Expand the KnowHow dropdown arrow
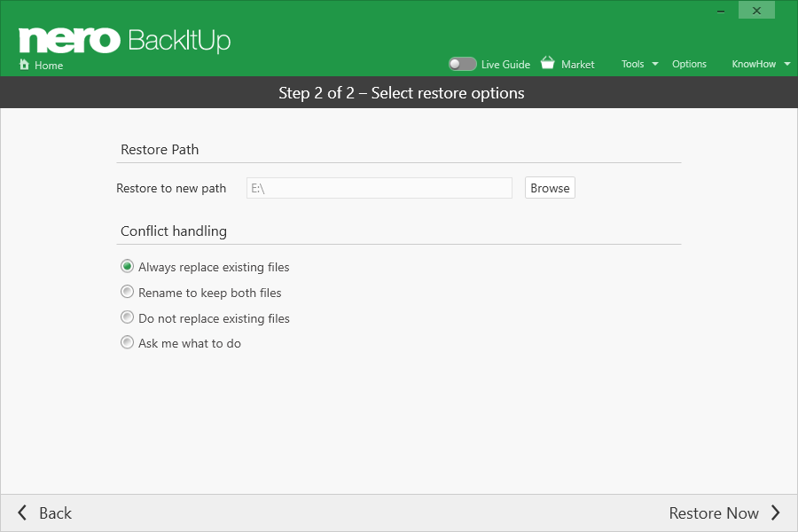This screenshot has width=798, height=532. 787,64
